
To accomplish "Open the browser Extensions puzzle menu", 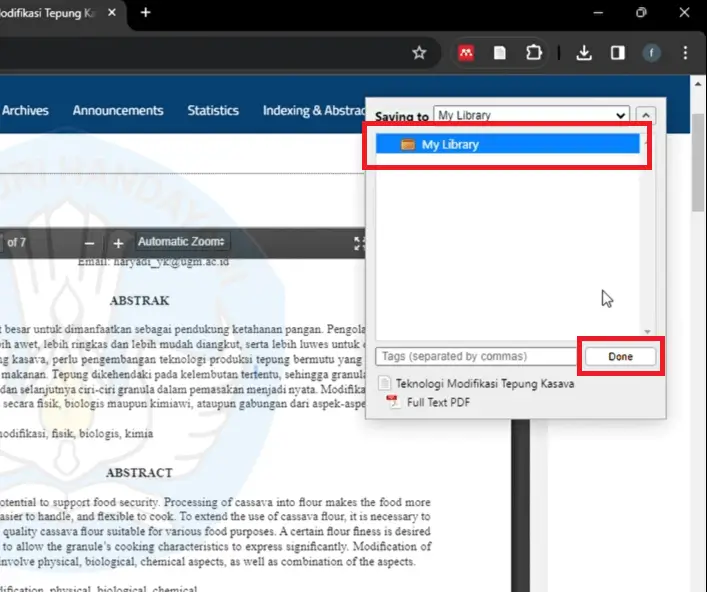I will coord(534,53).
